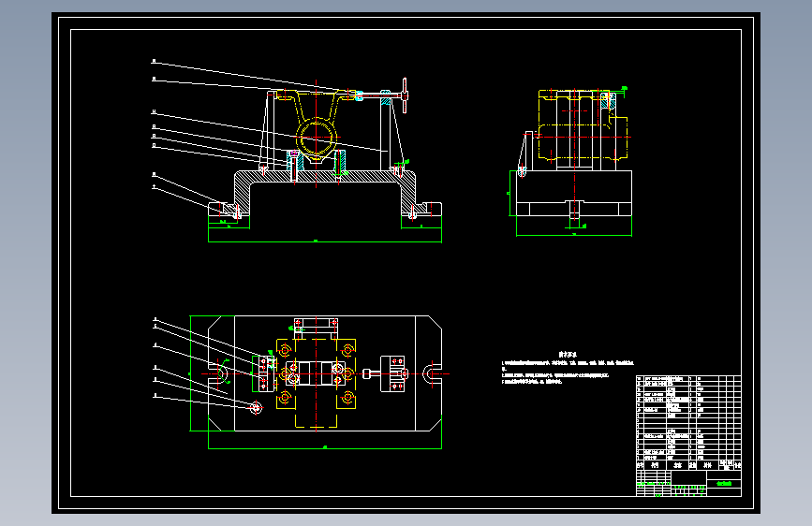Screen dimensions: 812x526
Task: Click the hex bolt head left of the right clamp block
Action: tap(366, 373)
